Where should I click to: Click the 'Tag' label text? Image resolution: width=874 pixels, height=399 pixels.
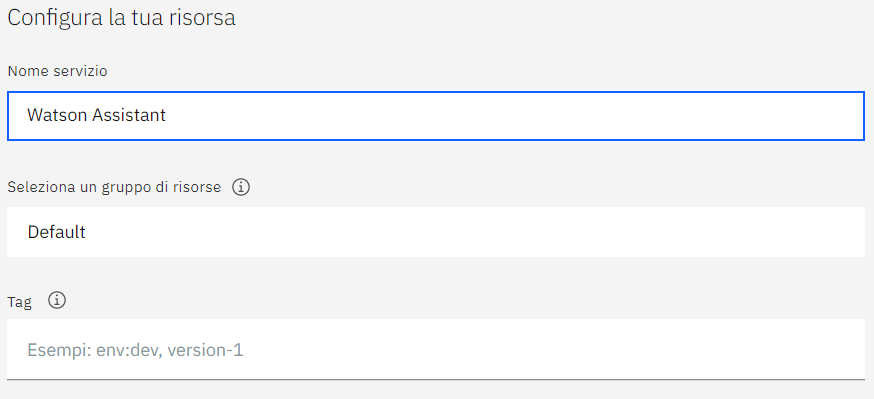[x=20, y=303]
